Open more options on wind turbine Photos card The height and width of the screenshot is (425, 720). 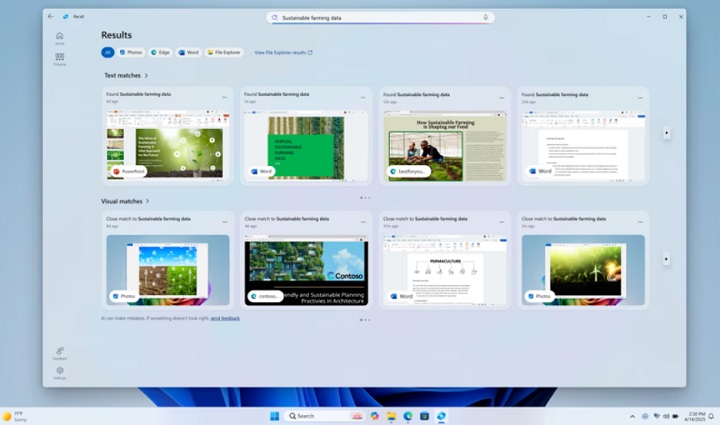coord(640,222)
